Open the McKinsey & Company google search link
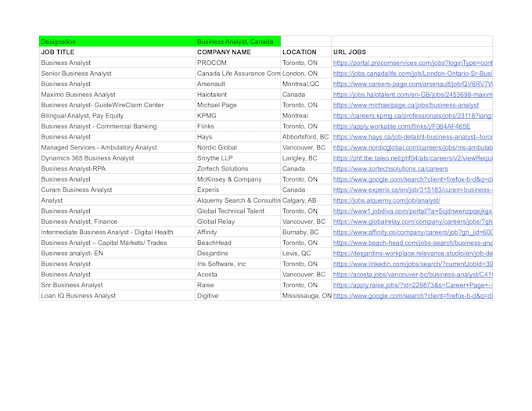This screenshot has height=411, width=532. pos(412,179)
